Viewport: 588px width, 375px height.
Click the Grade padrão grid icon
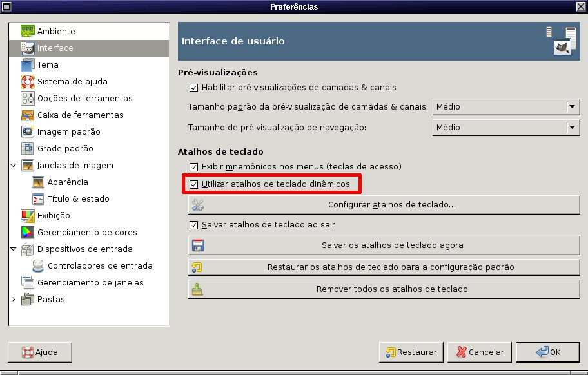(27, 148)
